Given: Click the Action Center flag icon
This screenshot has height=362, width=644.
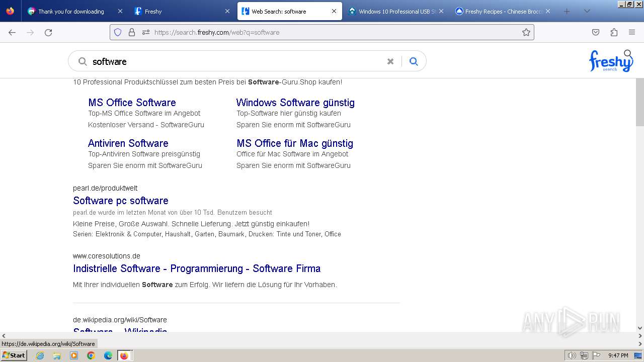Looking at the screenshot, I should tap(596, 355).
